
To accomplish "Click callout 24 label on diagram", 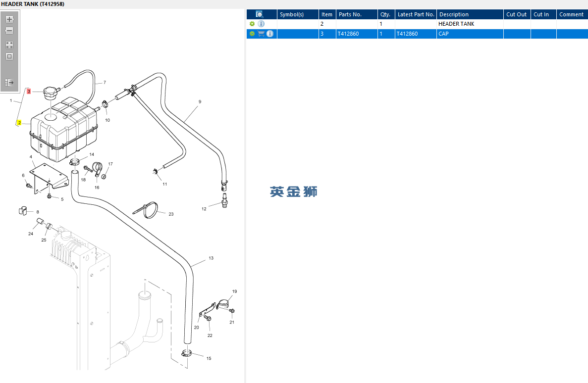I will pyautogui.click(x=31, y=234).
